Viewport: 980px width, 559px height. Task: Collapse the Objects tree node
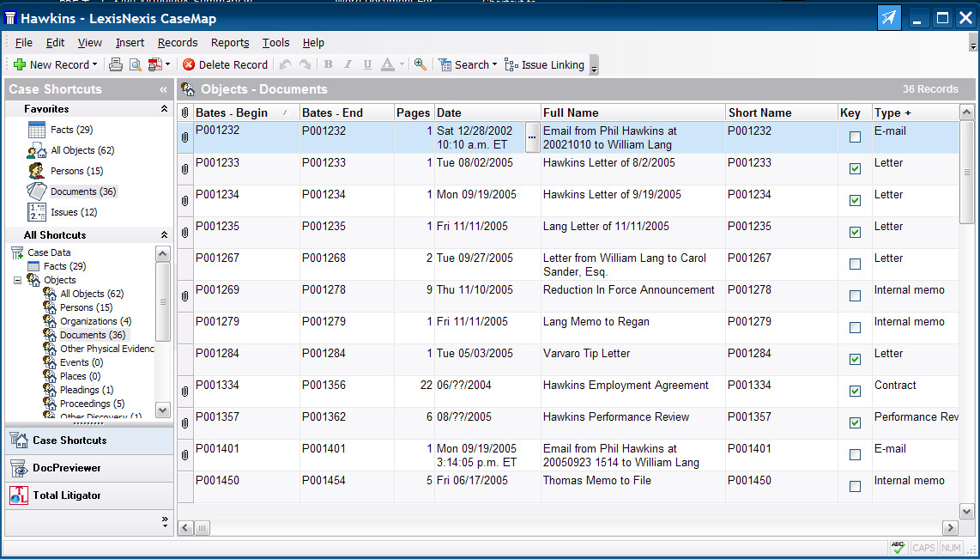tap(17, 280)
